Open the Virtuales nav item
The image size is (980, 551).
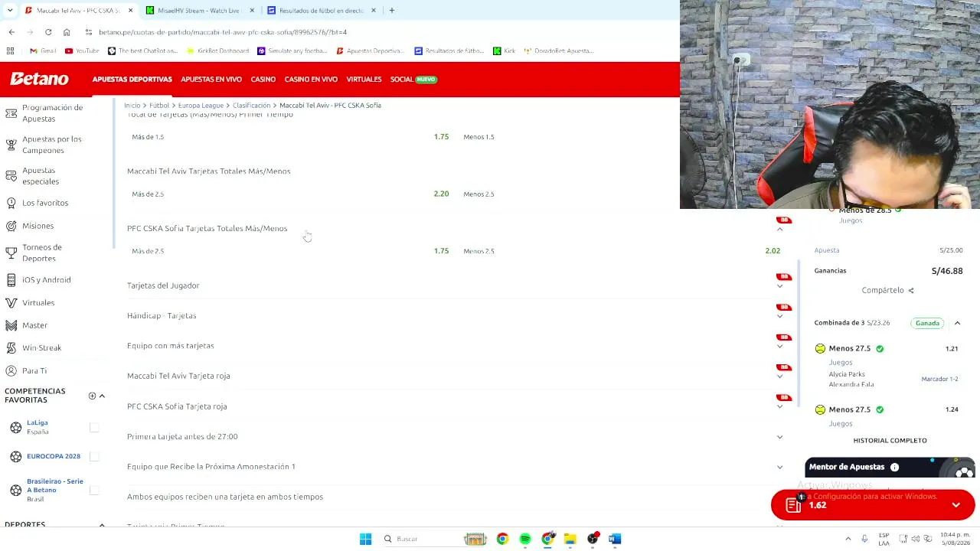364,80
